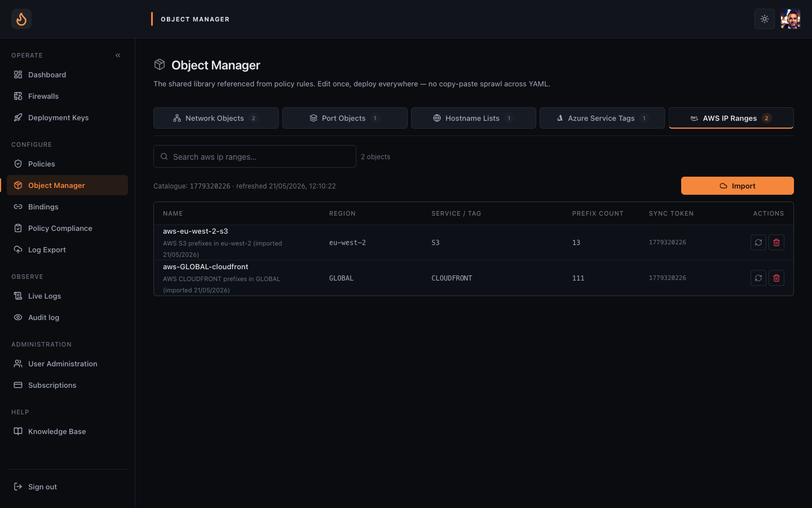812x508 pixels.
Task: Click prefix count 111
Action: 578,278
